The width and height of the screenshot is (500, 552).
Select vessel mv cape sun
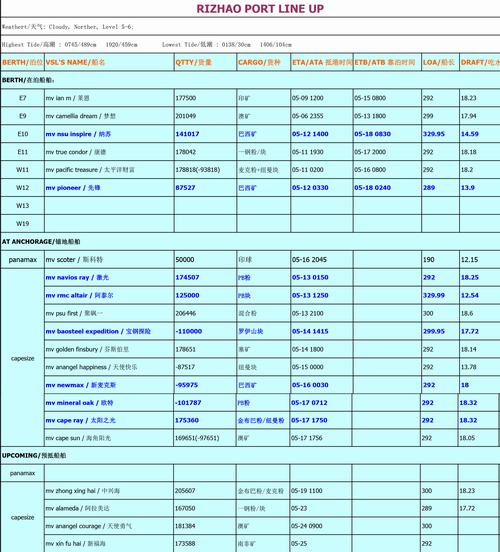78,438
